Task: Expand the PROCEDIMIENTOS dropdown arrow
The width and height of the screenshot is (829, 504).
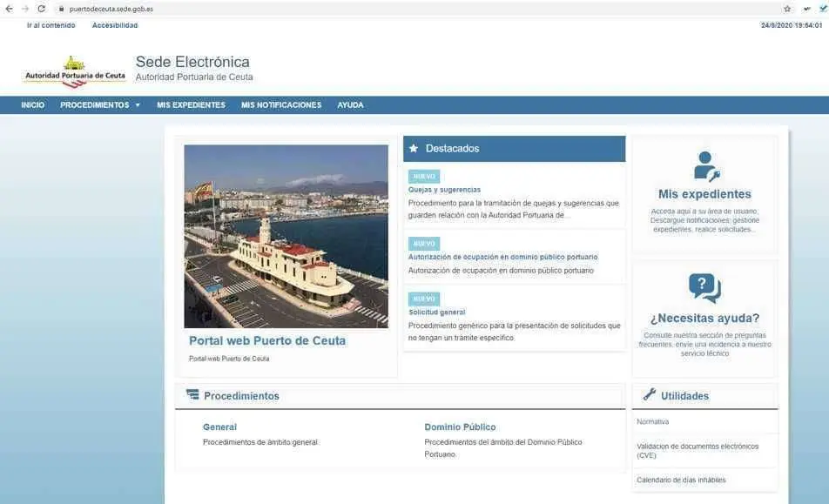Action: [138, 105]
